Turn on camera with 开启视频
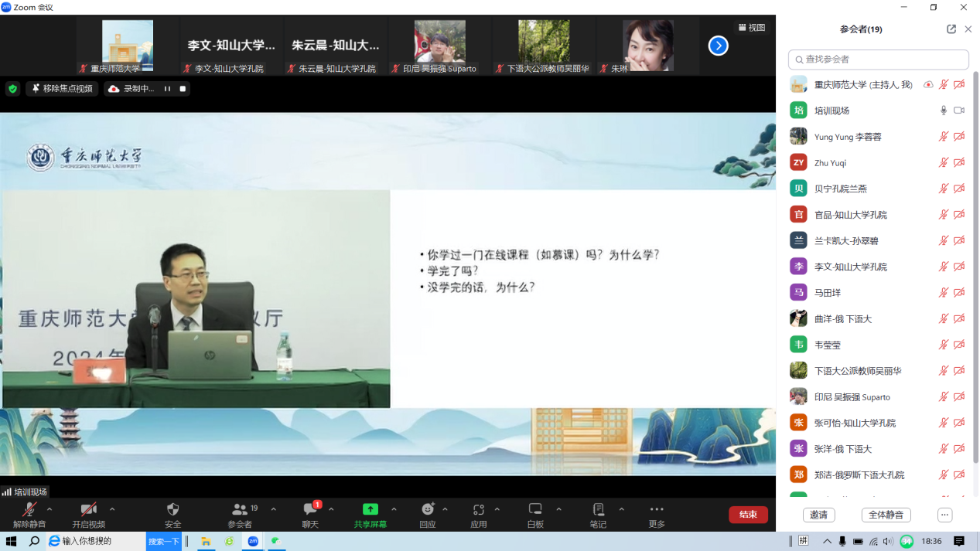The height and width of the screenshot is (551, 980). click(89, 510)
